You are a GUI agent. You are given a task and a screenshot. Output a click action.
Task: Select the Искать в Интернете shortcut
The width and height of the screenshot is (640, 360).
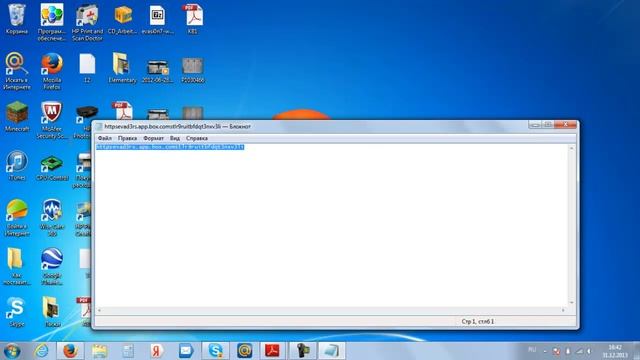[x=17, y=71]
